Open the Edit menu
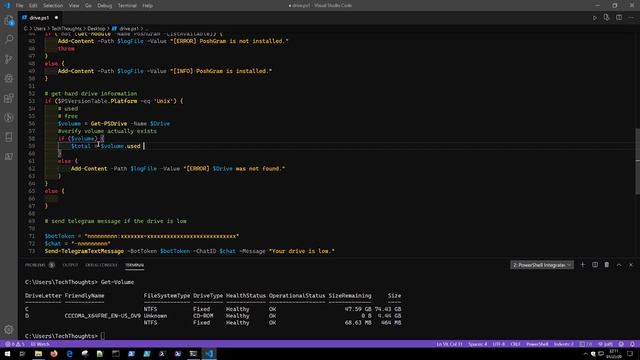Screen dimensions: 640x360 (33, 6)
